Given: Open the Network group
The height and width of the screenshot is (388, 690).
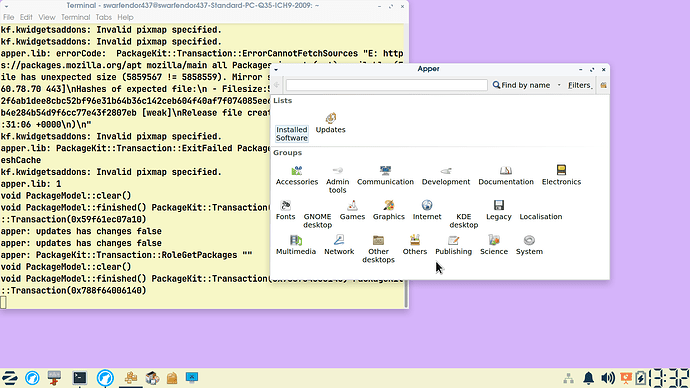Looking at the screenshot, I should tap(339, 245).
